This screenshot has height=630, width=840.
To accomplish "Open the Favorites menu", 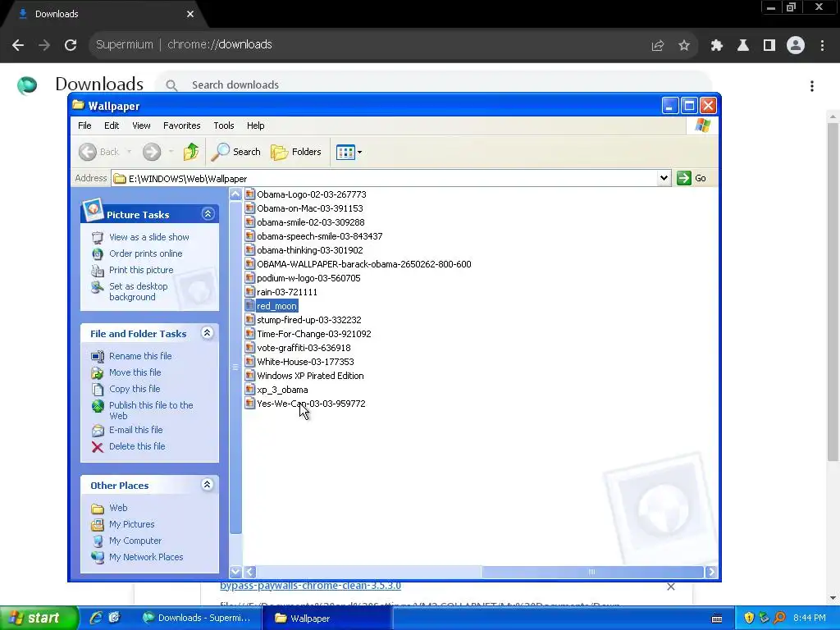I will [181, 126].
